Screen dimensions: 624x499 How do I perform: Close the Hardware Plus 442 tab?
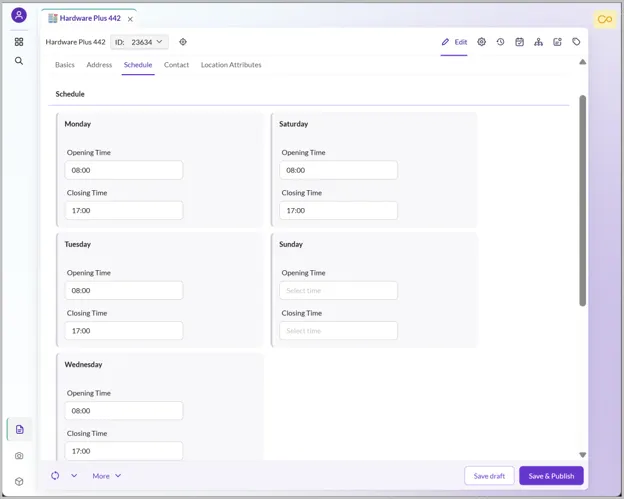(x=130, y=19)
